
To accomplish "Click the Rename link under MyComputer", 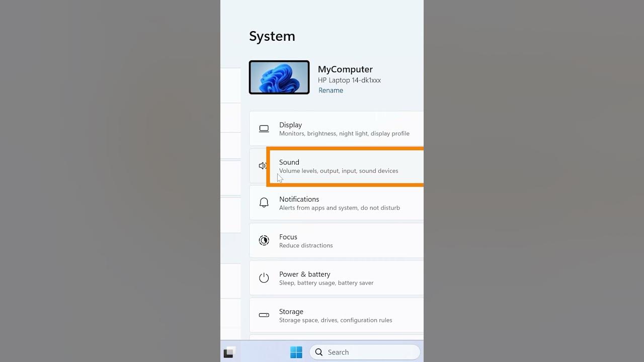I will [x=331, y=90].
